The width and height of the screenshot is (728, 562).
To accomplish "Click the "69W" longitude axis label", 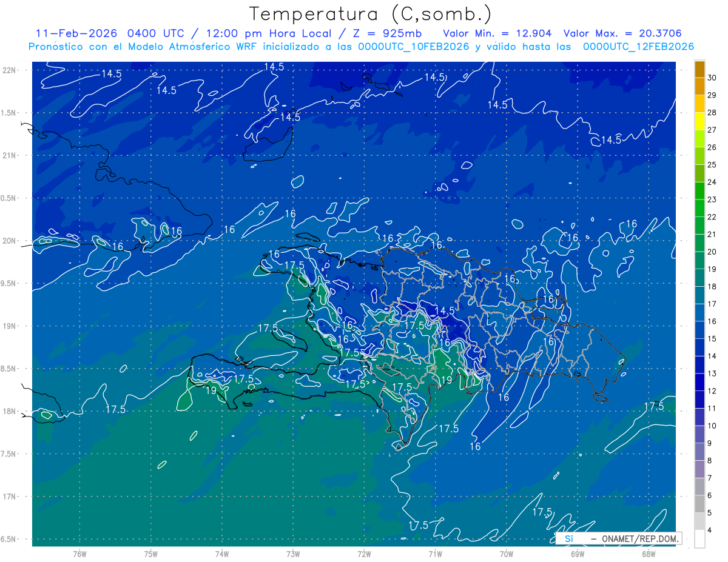I will click(577, 554).
